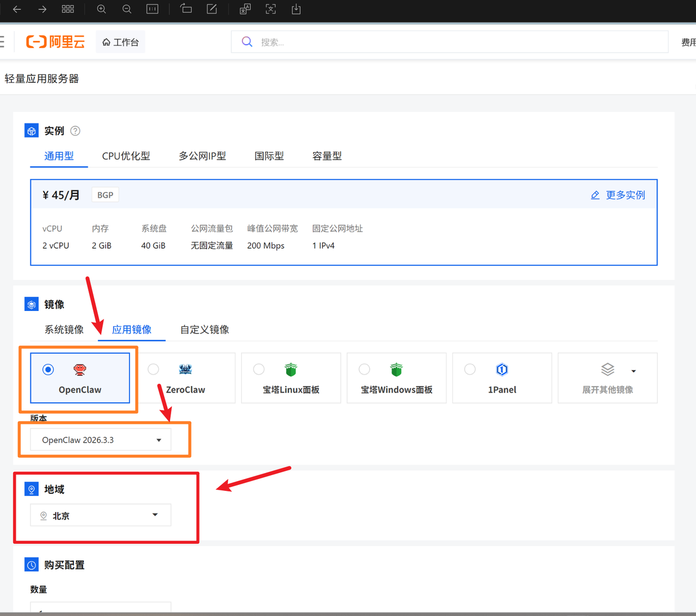Zoom out with magnifier minus icon
The height and width of the screenshot is (616, 696).
tap(127, 9)
